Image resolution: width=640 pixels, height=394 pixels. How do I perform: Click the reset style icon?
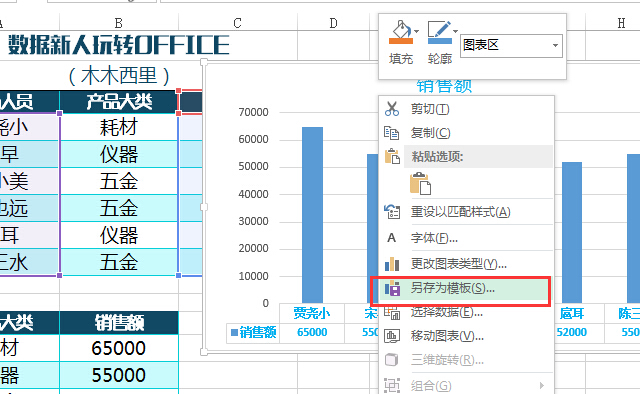point(392,212)
